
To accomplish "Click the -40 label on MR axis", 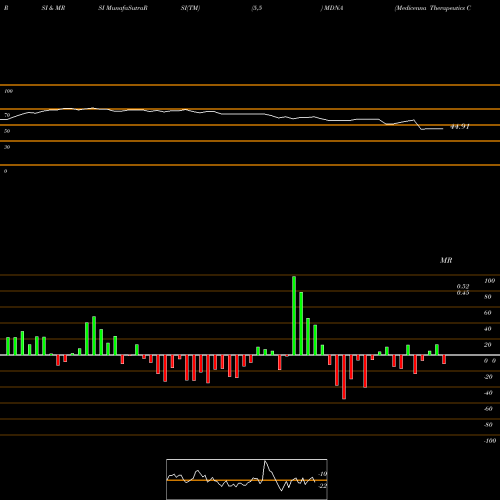I will tap(488, 393).
